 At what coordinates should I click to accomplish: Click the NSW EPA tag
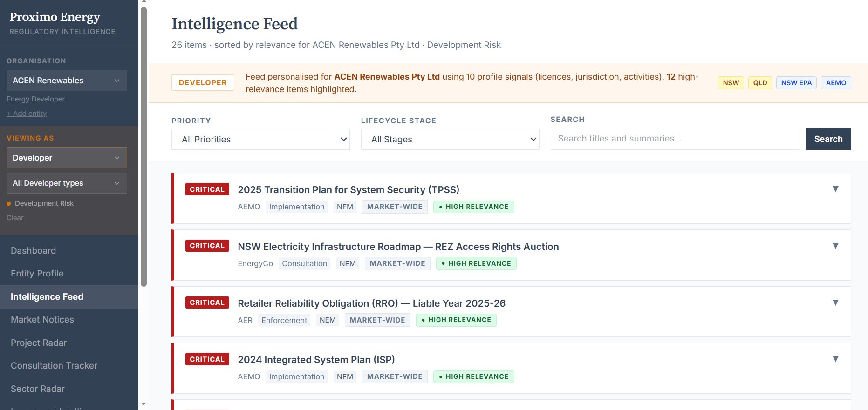coord(796,83)
